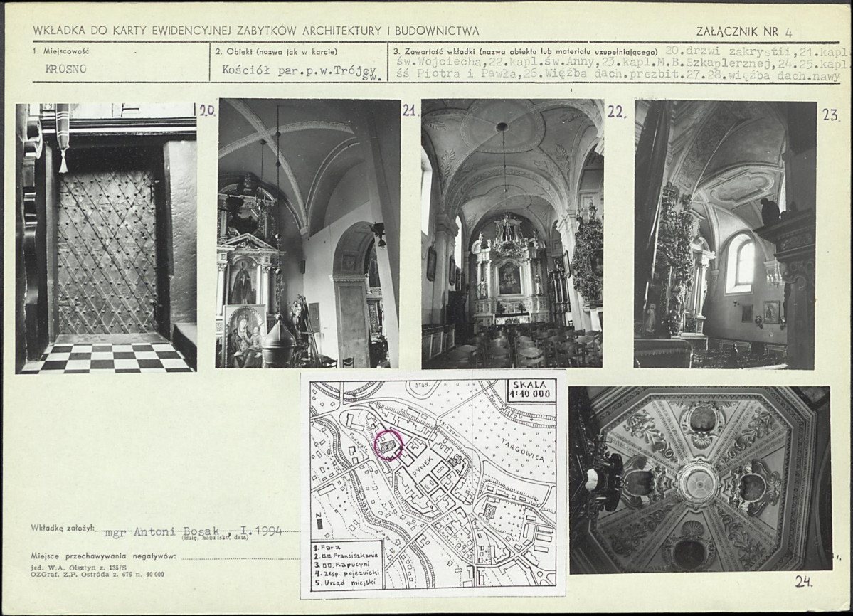The height and width of the screenshot is (616, 853).
Task: Click legend entry '2. OO. Franciszkanie'
Action: (x=346, y=556)
